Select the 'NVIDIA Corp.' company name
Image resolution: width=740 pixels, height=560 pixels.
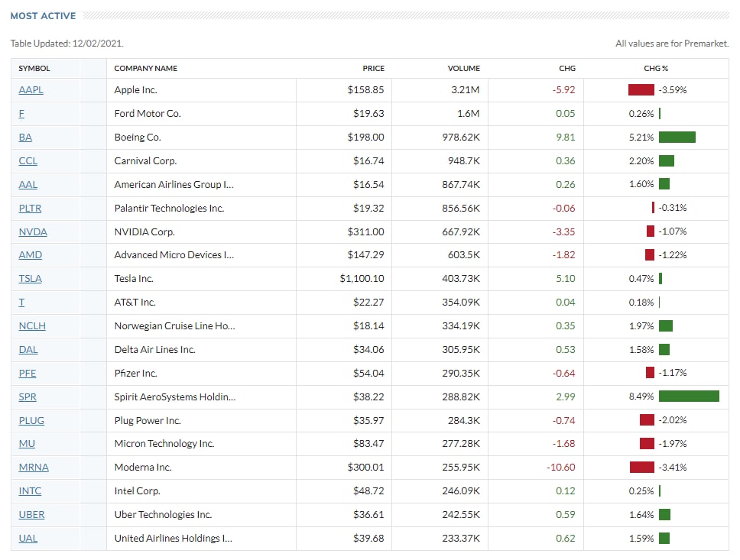[144, 231]
